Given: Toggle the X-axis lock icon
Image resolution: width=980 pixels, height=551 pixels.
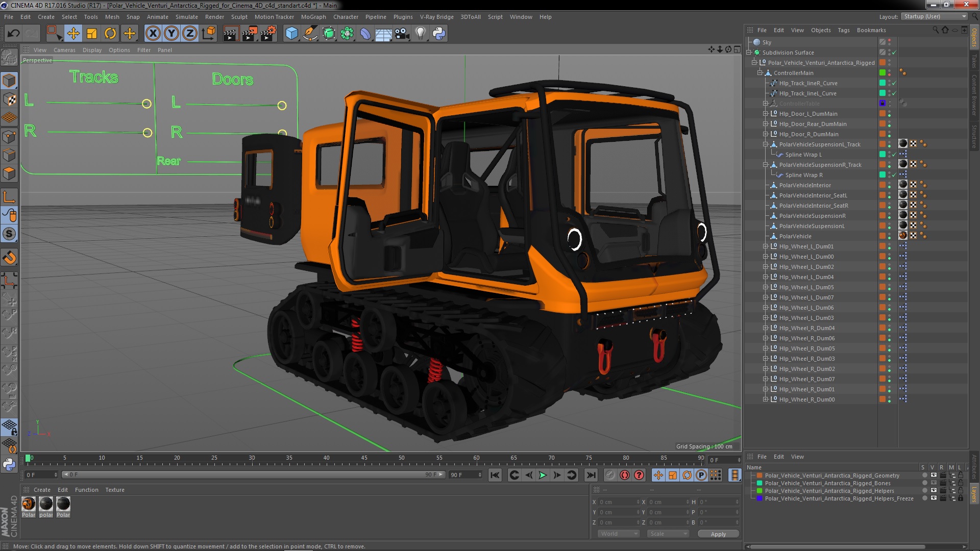Looking at the screenshot, I should pyautogui.click(x=153, y=34).
